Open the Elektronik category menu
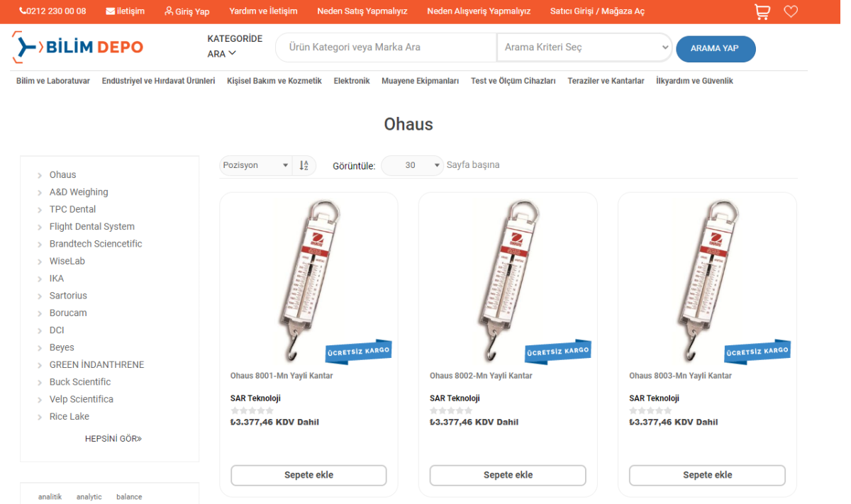Image resolution: width=851 pixels, height=504 pixels. pos(352,81)
